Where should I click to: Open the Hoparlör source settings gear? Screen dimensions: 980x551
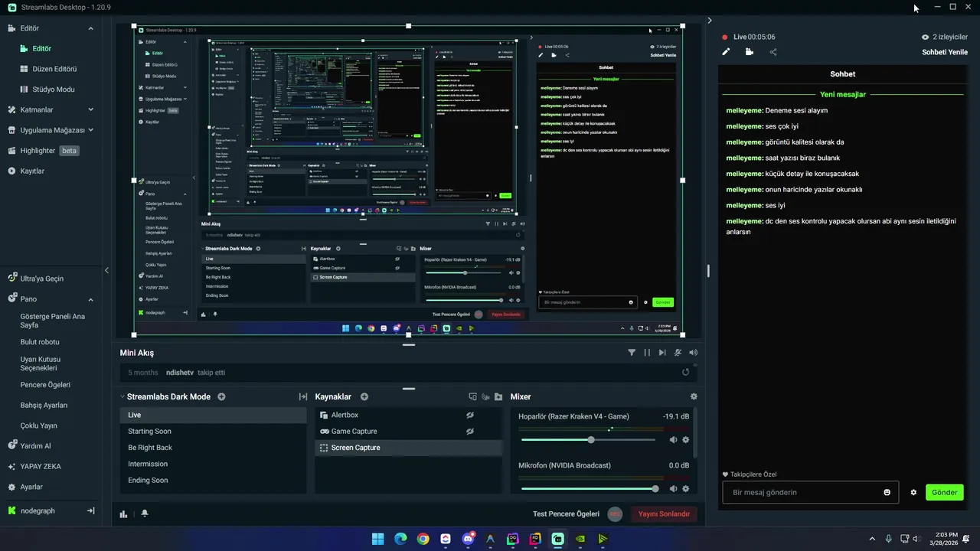(685, 440)
